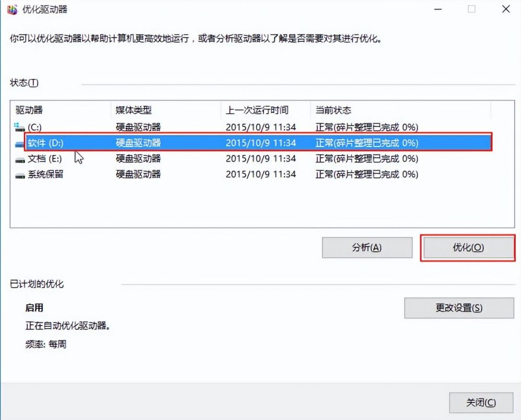Screen dimensions: 521x420
Task: Minimize the 优化驱动器 window
Action: 438,9
